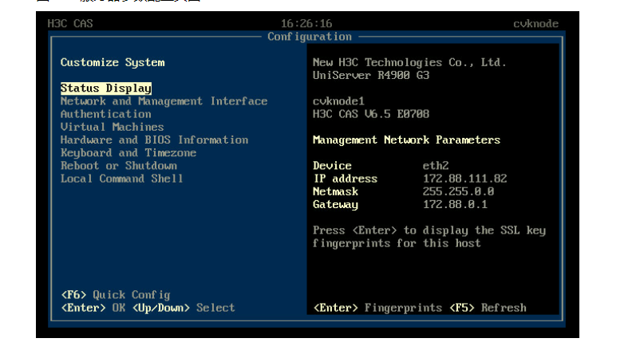Click the F6 Quick Config hint
Screen dimensions: 644x354
[115, 295]
